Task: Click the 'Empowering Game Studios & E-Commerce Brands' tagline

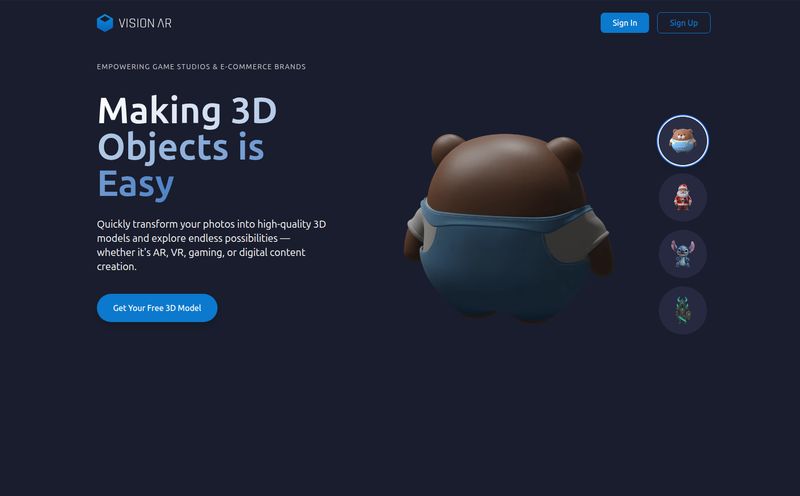Action: 201,67
